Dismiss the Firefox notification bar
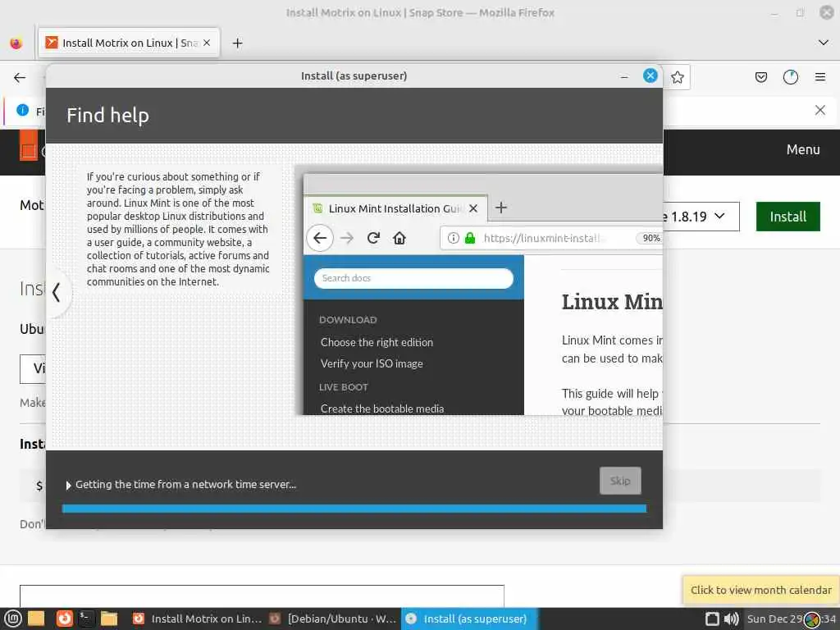Image resolution: width=840 pixels, height=630 pixels. (819, 110)
